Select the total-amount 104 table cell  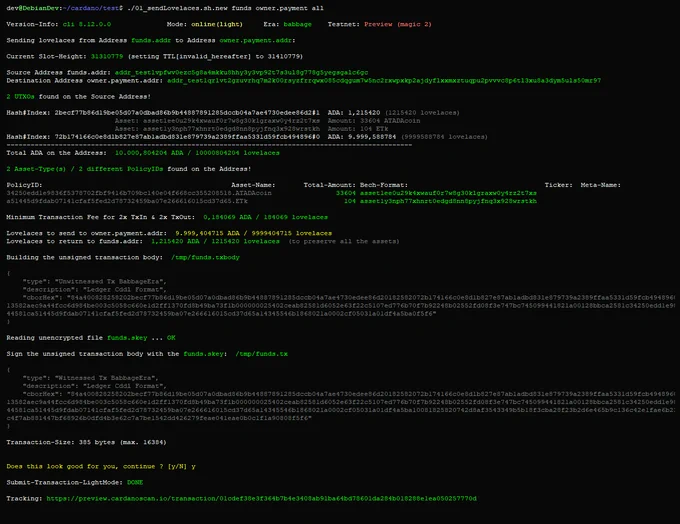pyautogui.click(x=350, y=201)
